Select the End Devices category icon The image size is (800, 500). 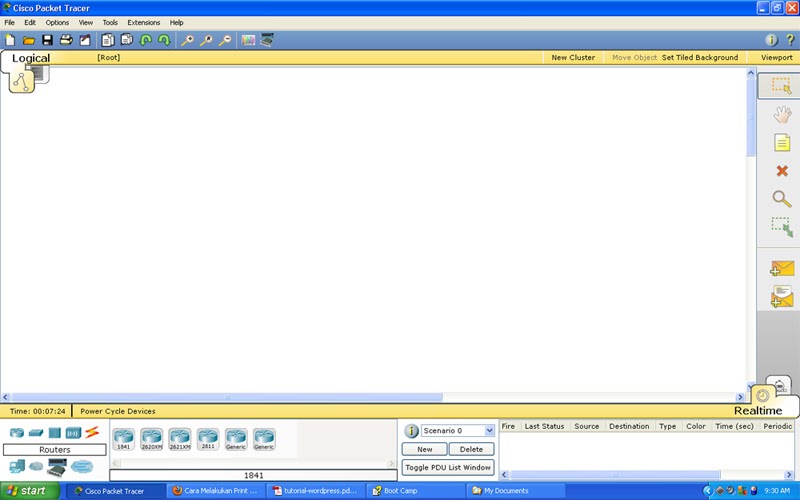[x=17, y=466]
